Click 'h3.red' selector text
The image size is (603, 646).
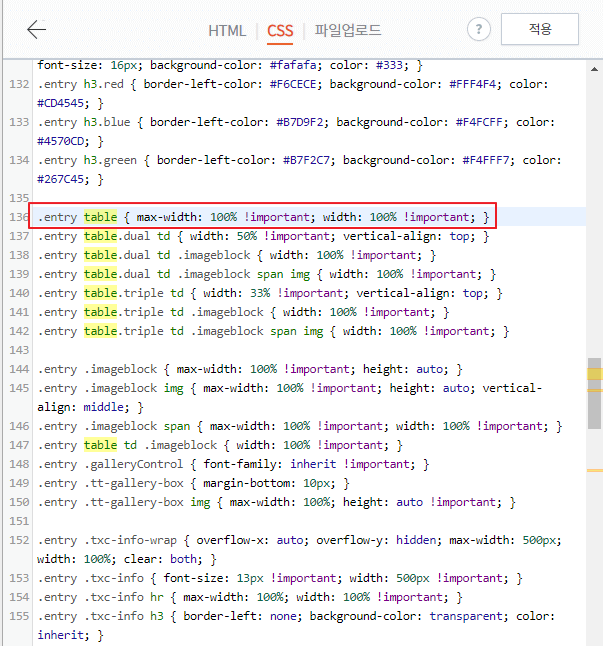pos(103,84)
